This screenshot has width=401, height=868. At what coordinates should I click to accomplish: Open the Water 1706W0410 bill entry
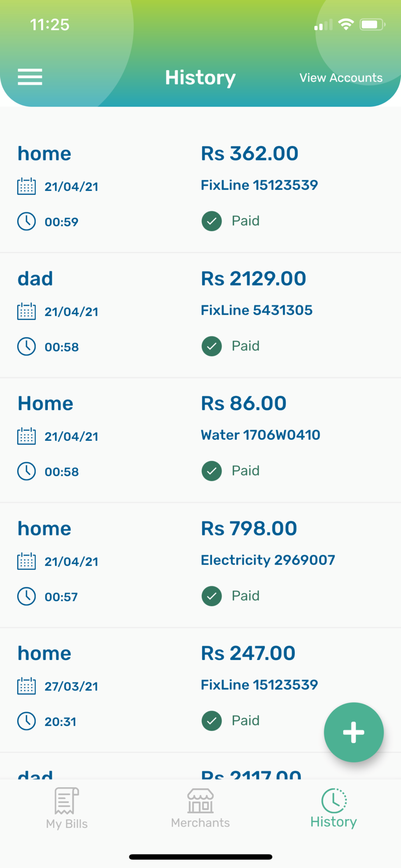click(x=200, y=440)
